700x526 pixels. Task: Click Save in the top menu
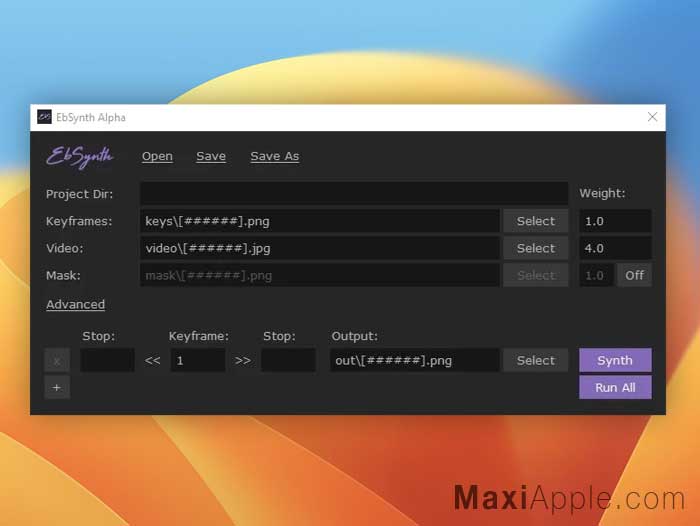click(211, 156)
